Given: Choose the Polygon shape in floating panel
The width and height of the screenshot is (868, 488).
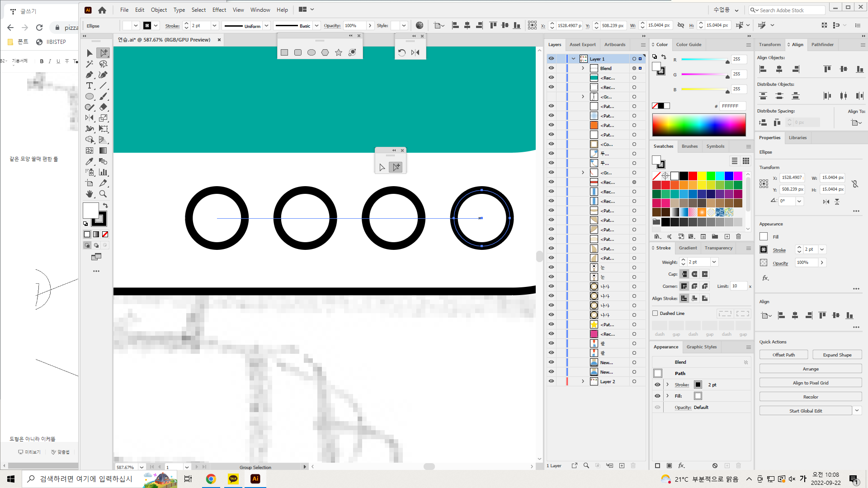Looking at the screenshot, I should point(325,52).
